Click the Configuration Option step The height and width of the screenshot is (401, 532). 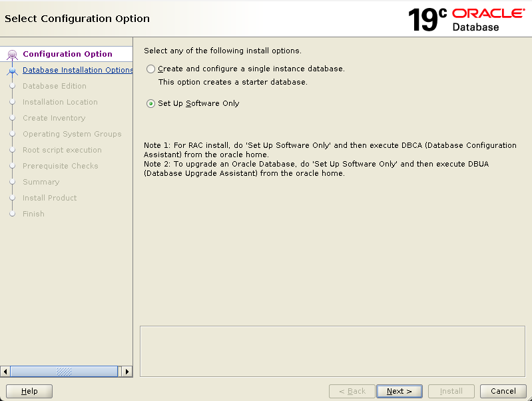click(x=67, y=54)
